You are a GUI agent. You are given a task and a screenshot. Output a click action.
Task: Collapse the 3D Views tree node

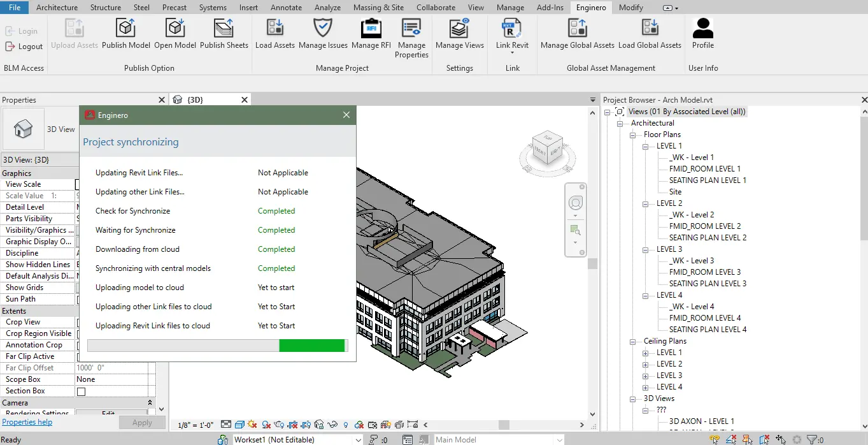pos(632,399)
